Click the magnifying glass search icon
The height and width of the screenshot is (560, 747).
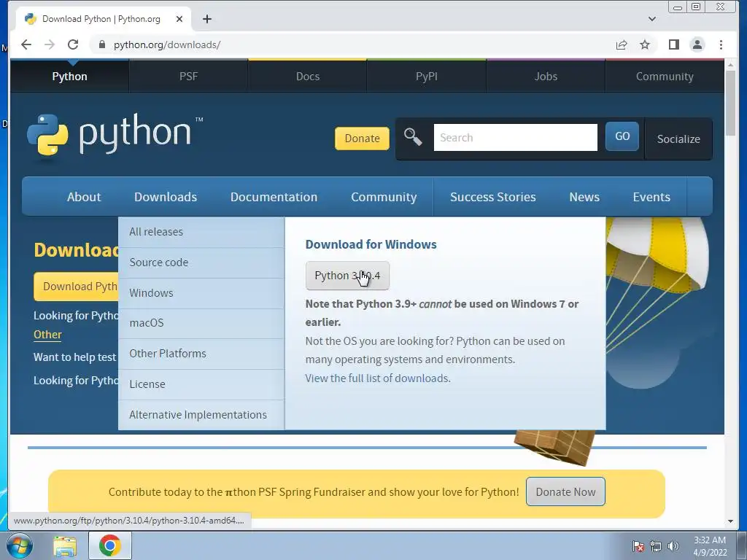click(x=413, y=137)
